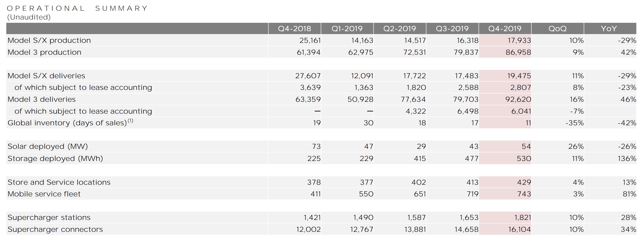The height and width of the screenshot is (242, 644).
Task: Select the 25,161 Q4-2018 production value
Action: (x=310, y=40)
